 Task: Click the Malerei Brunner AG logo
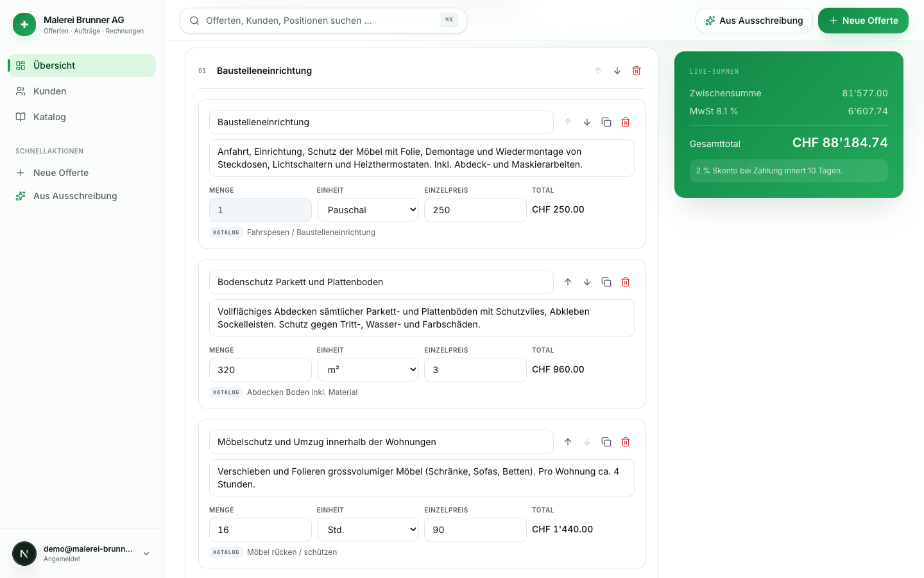coord(24,24)
